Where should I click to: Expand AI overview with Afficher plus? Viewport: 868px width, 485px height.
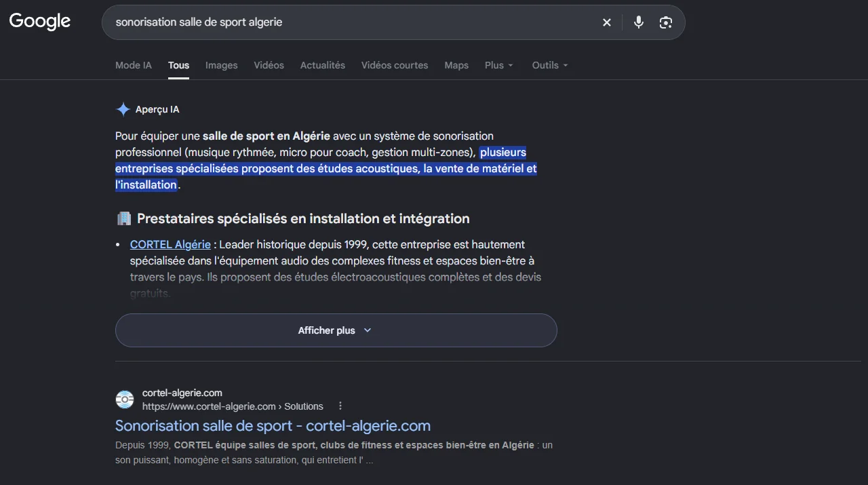pos(336,330)
